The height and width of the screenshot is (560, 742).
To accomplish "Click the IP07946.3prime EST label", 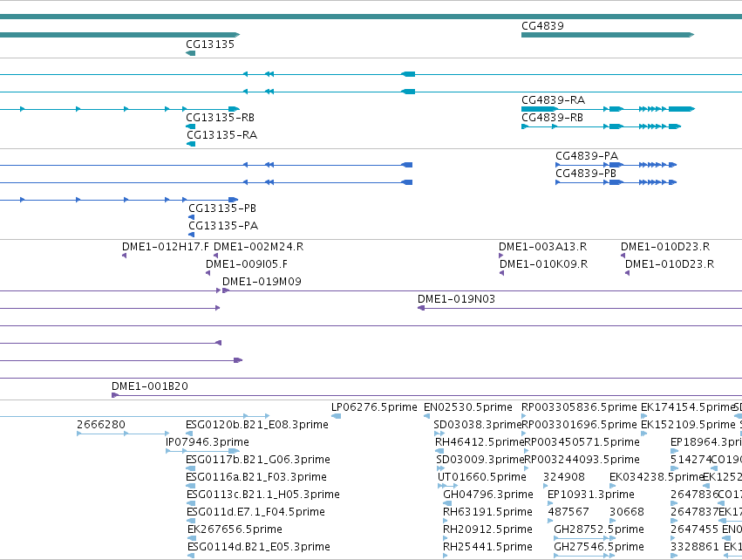I will pos(208,442).
